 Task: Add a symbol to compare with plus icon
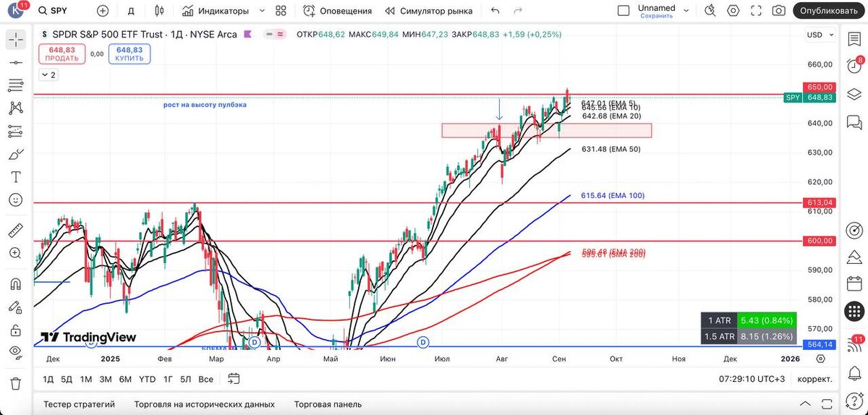pos(103,11)
